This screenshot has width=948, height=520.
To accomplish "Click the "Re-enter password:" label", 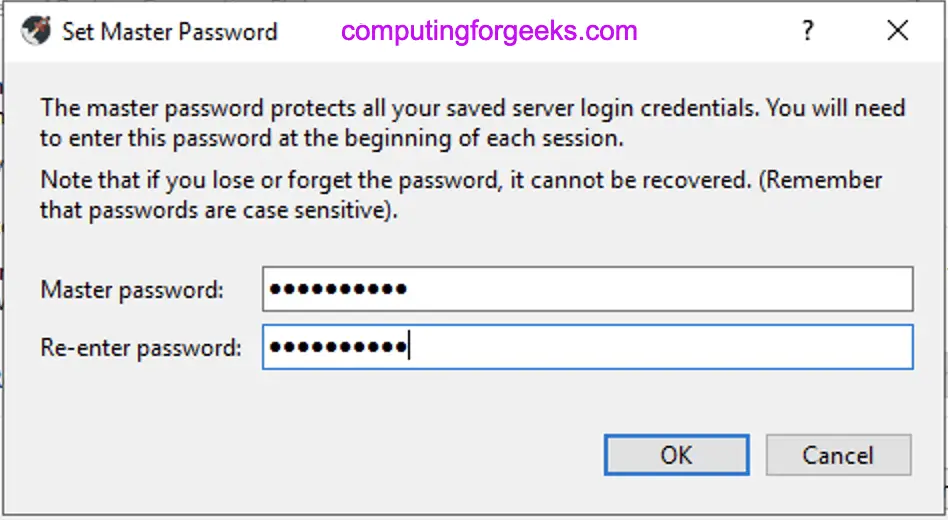I will [141, 348].
